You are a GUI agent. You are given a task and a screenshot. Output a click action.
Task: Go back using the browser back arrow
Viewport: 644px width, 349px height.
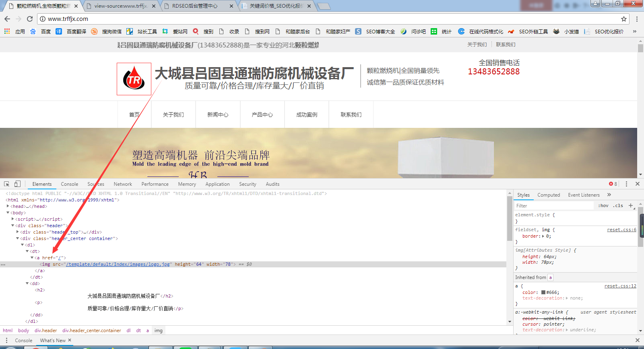click(7, 19)
